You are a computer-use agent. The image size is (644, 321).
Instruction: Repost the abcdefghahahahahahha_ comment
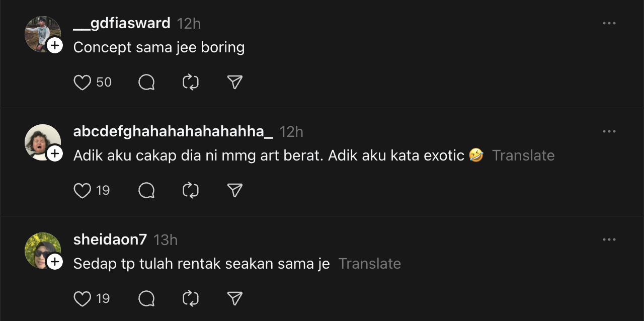tap(191, 191)
